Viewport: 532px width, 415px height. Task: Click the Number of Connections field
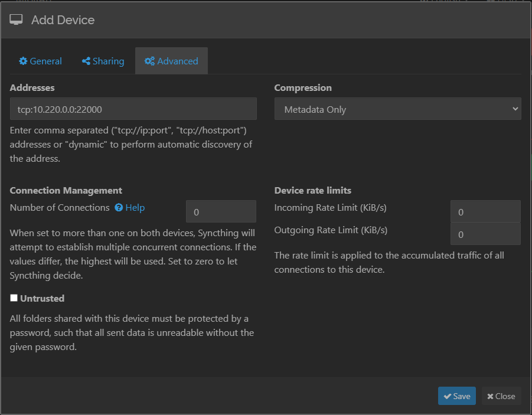(221, 212)
